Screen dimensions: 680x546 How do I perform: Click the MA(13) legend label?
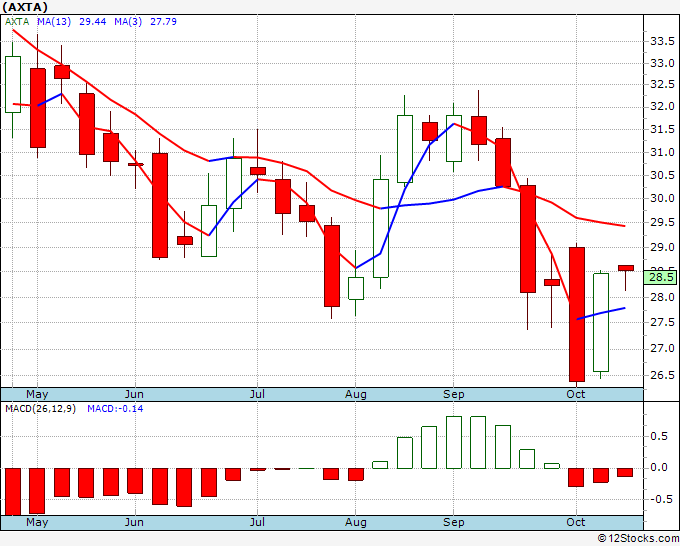click(54, 22)
